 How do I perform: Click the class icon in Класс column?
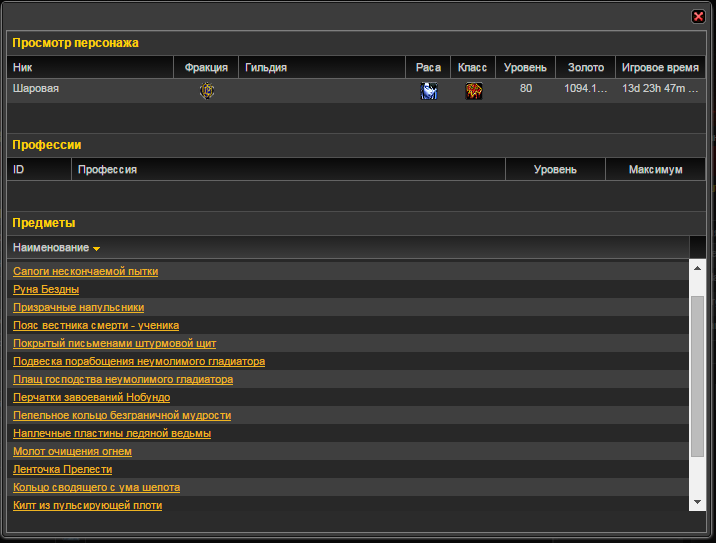[x=474, y=91]
